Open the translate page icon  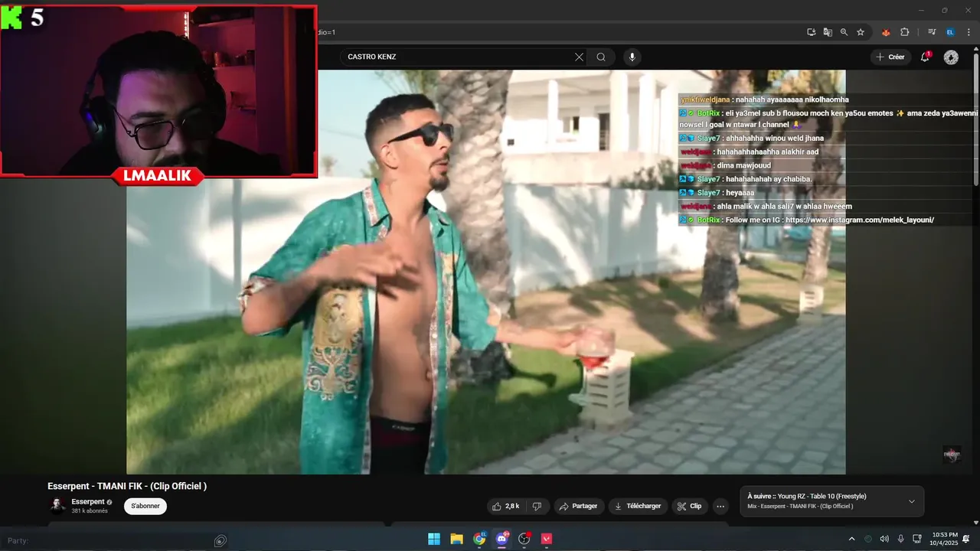point(828,32)
